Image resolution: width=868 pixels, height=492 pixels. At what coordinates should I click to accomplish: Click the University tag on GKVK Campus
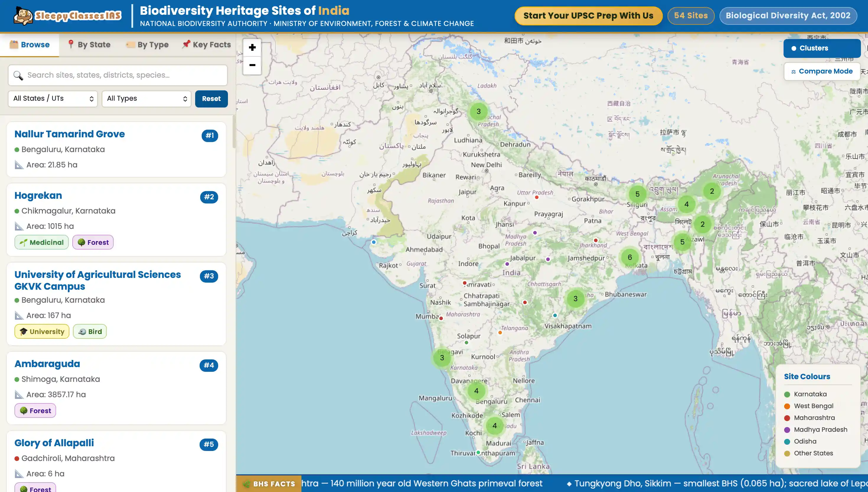(42, 331)
